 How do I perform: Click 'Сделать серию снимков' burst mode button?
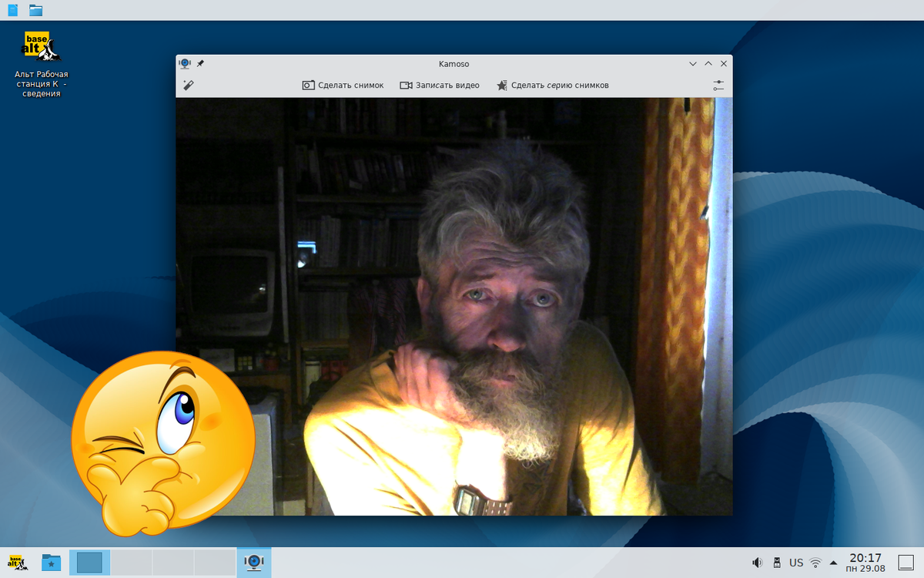(552, 86)
